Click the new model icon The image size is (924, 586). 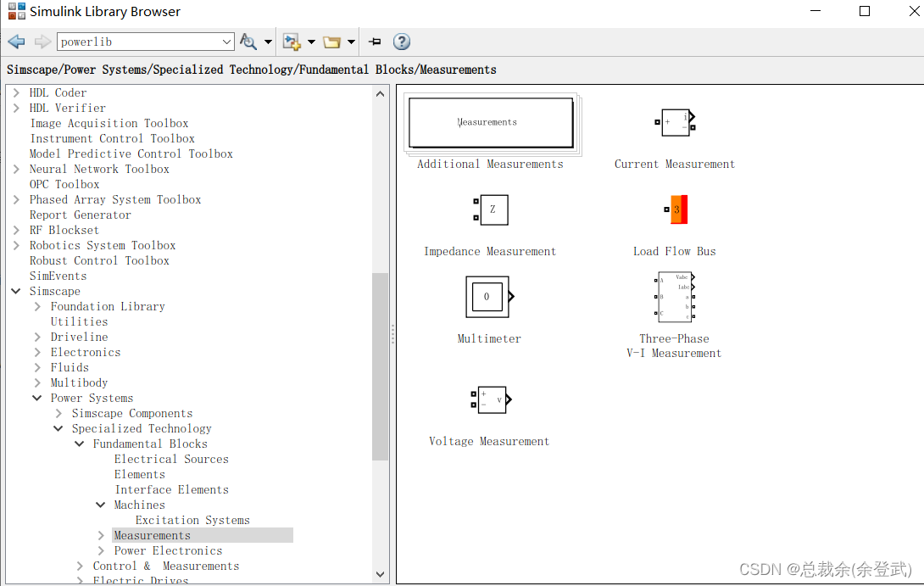point(292,42)
